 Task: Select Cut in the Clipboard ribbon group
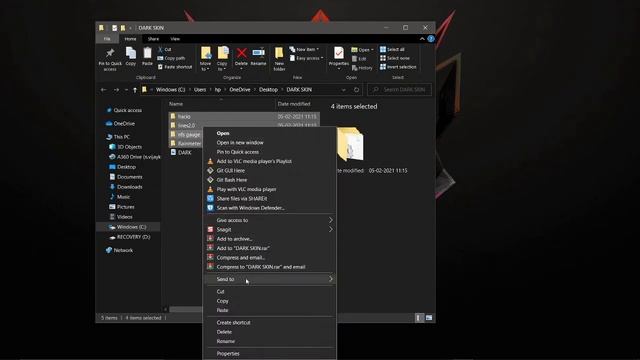click(164, 49)
